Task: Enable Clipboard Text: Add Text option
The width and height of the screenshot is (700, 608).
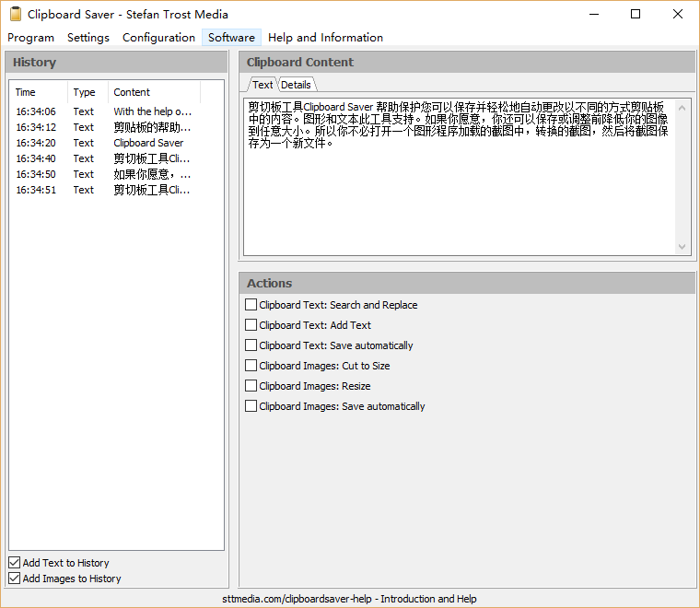Action: pos(251,325)
